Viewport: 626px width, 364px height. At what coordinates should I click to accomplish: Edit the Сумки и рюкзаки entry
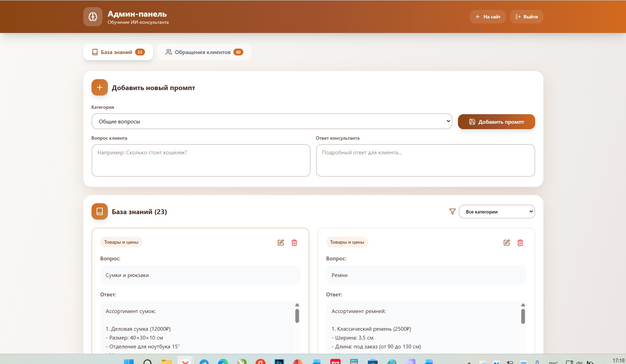click(x=281, y=243)
